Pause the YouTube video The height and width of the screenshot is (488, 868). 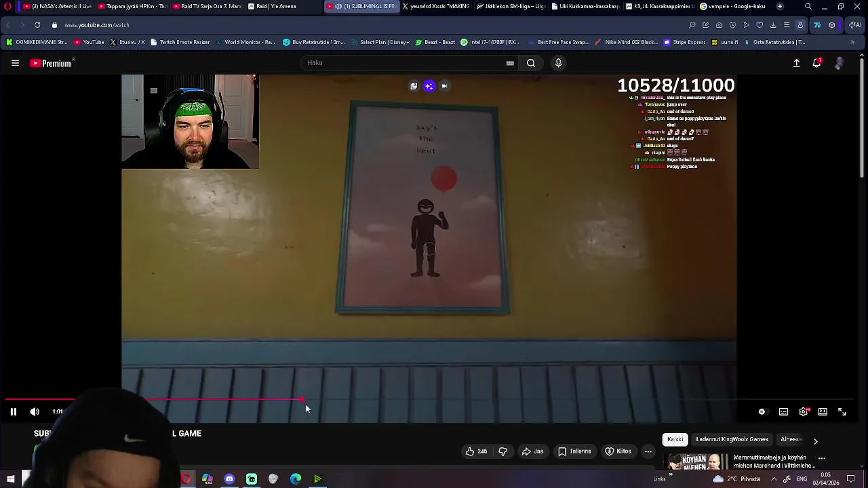(13, 411)
